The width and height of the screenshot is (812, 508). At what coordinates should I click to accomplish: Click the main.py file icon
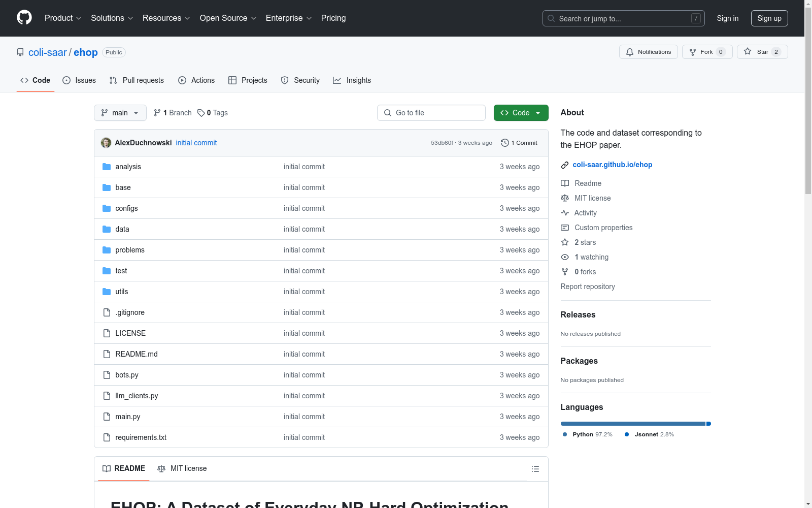click(x=107, y=417)
